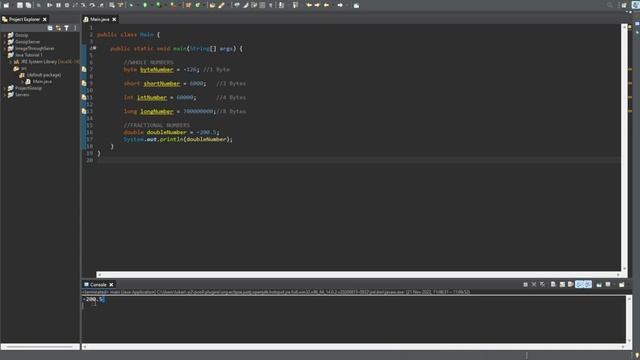Click the Open Console icon

pos(622,284)
